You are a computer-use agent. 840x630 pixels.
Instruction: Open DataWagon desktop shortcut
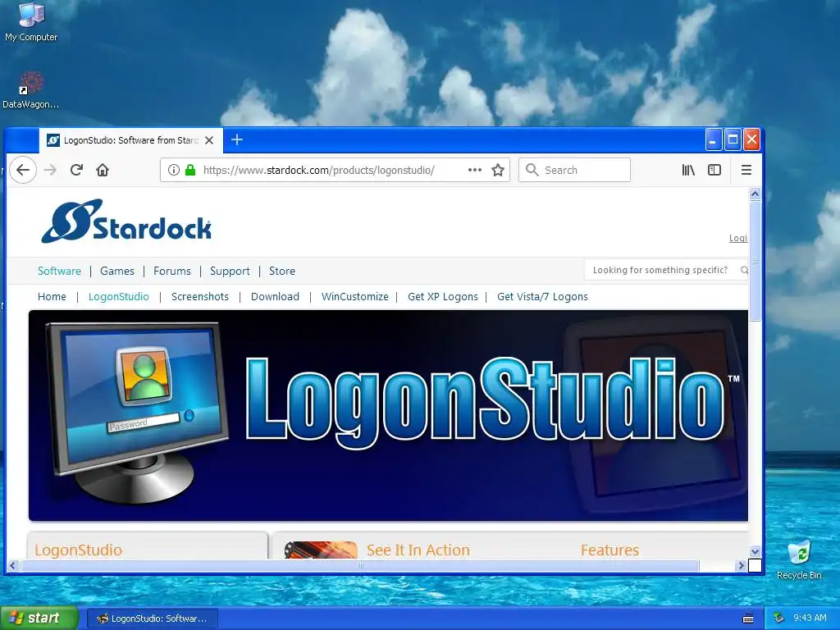(31, 90)
